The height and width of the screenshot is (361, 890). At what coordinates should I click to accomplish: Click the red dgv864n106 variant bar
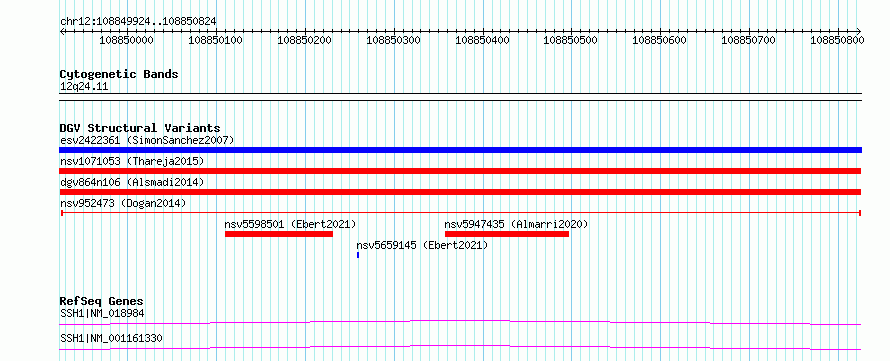click(460, 192)
